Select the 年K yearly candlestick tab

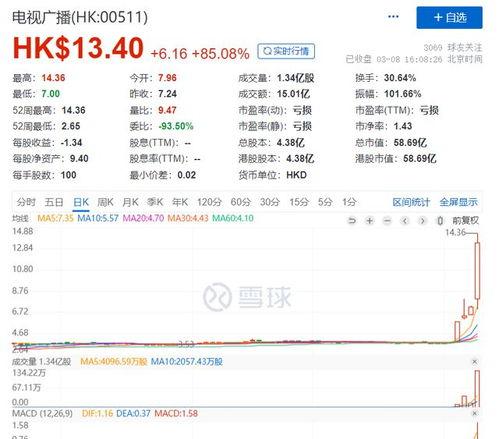(180, 202)
